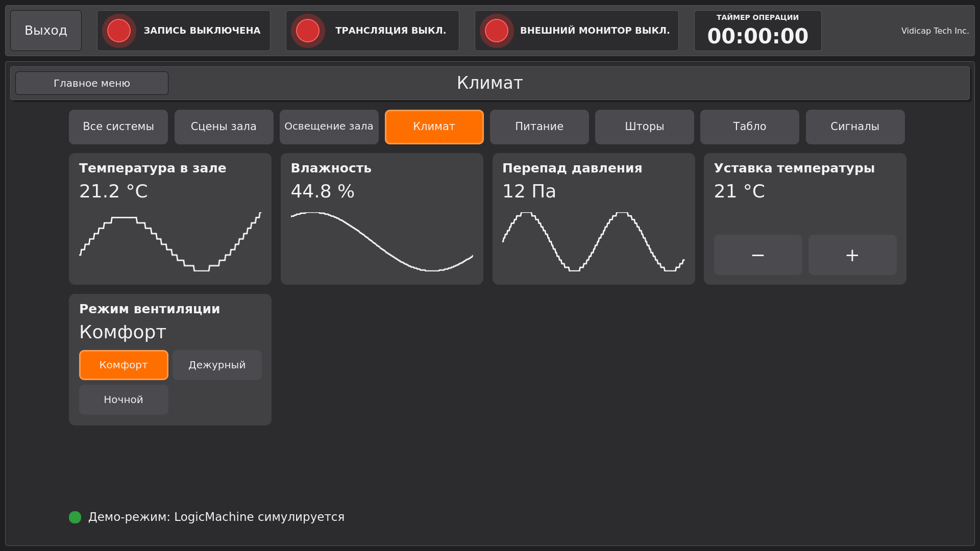Select the Комфорт ventilation mode
The image size is (980, 551).
(x=124, y=365)
